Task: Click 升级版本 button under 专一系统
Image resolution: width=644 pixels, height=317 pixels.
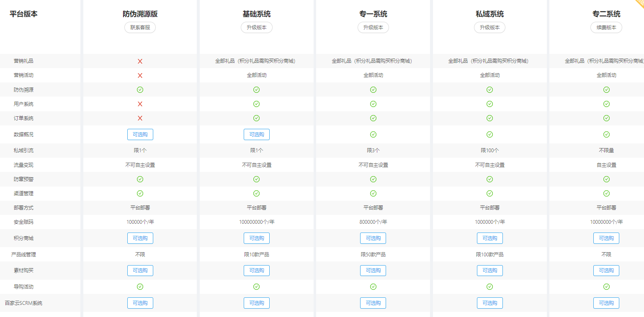Action: [373, 28]
